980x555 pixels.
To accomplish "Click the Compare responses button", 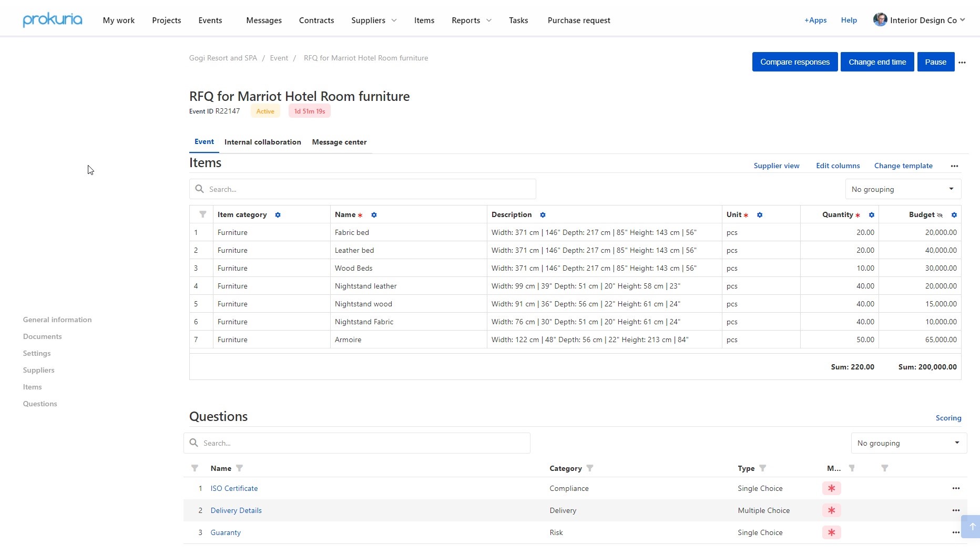I will [x=794, y=61].
